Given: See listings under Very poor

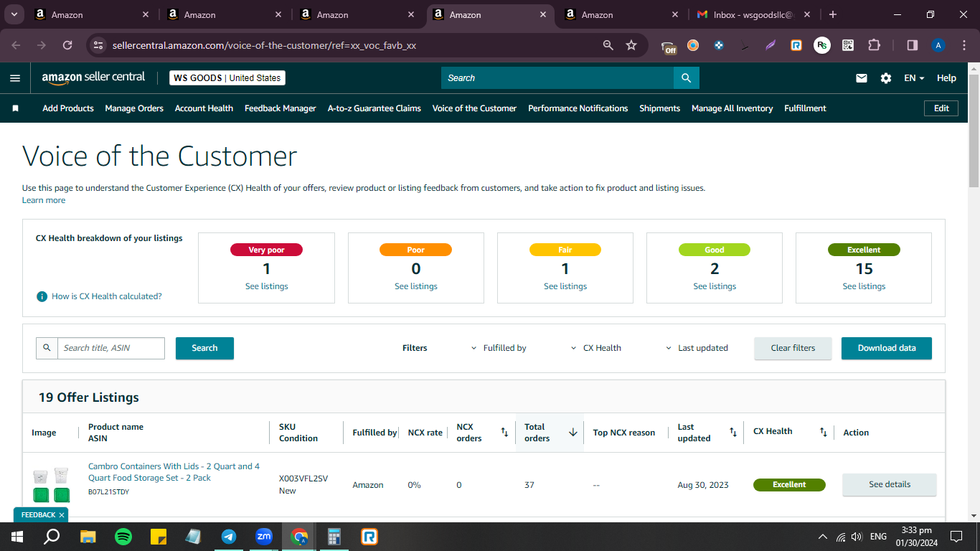Looking at the screenshot, I should click(267, 286).
